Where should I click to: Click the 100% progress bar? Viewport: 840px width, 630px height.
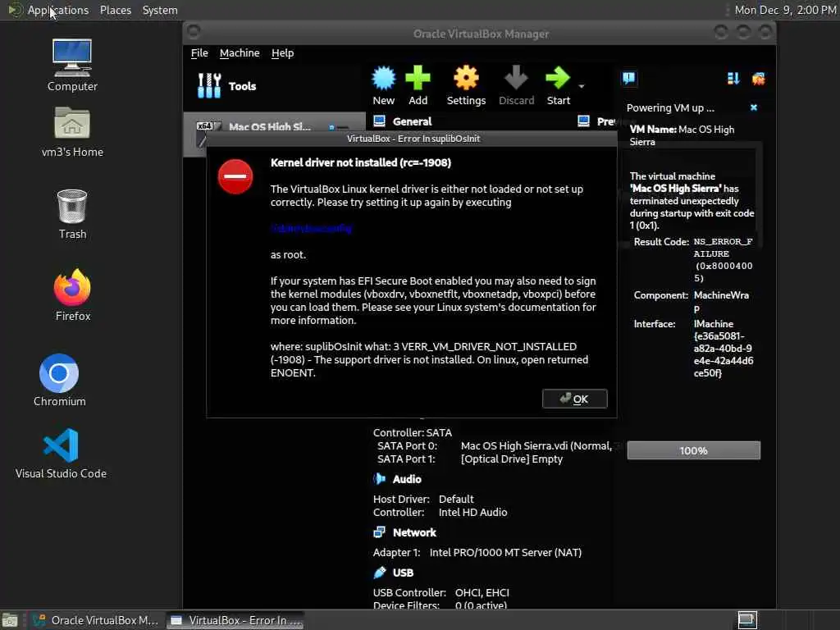pos(694,450)
